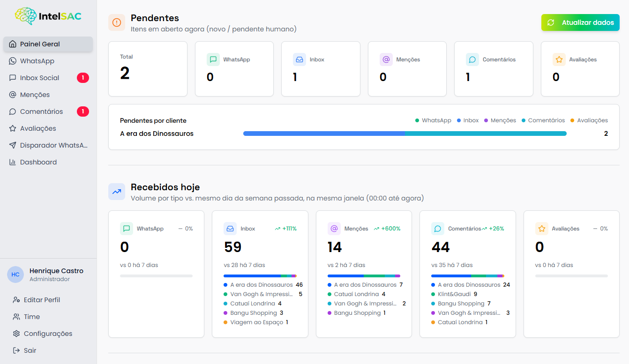Click the Menções icon in Pendentes card
This screenshot has width=629, height=364.
(x=386, y=59)
